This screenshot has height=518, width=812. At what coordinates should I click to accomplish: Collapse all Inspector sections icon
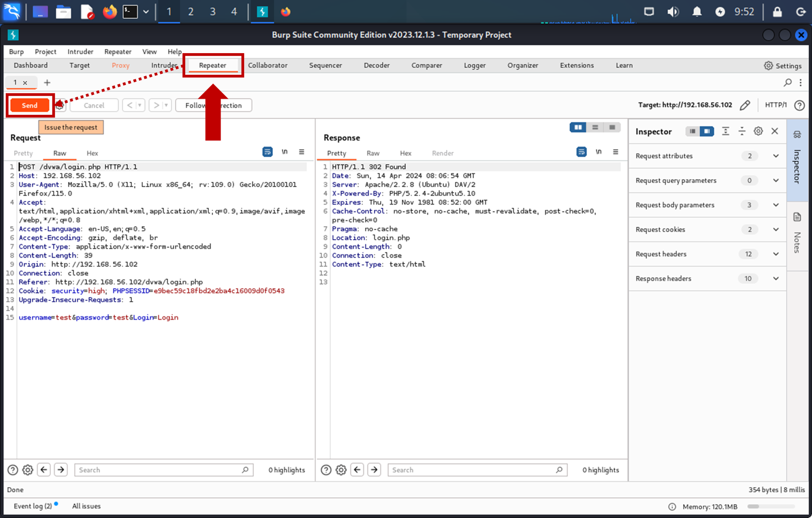point(742,131)
